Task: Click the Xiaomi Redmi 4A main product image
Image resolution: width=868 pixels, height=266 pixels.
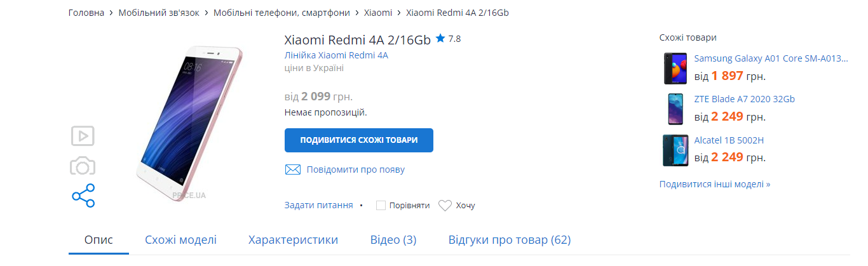Action: (x=187, y=123)
